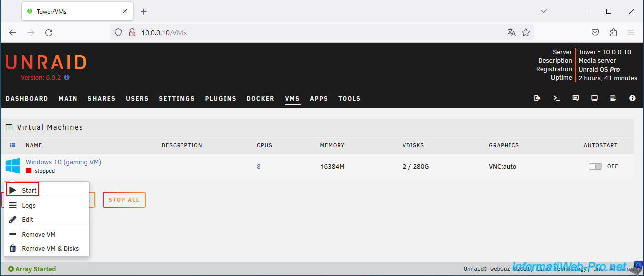This screenshot has width=644, height=276.
Task: Toggle autostart for Windows 10 VM
Action: [x=595, y=166]
